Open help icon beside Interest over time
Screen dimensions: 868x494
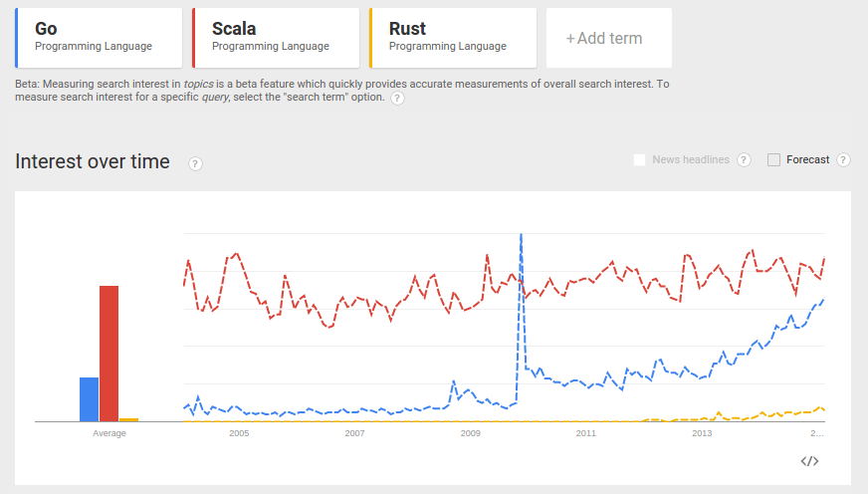(x=195, y=164)
